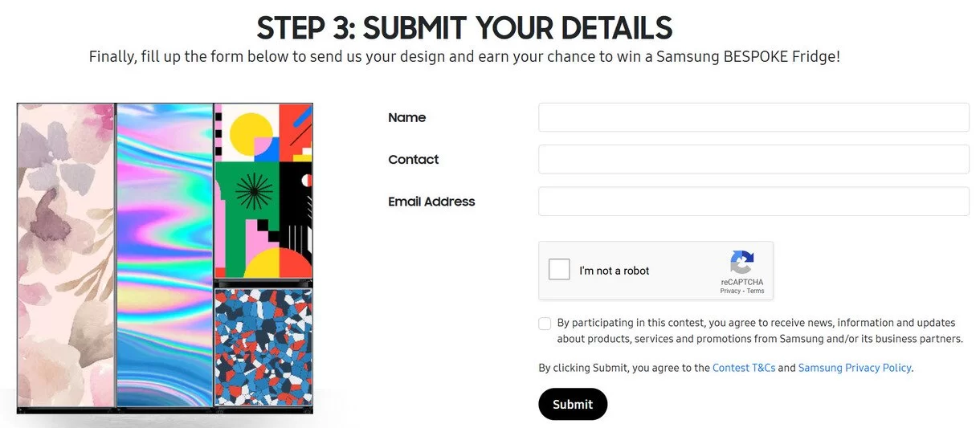Viewport: 980px width, 428px height.
Task: Click the consent text beside the promotions checkbox
Action: coord(760,331)
